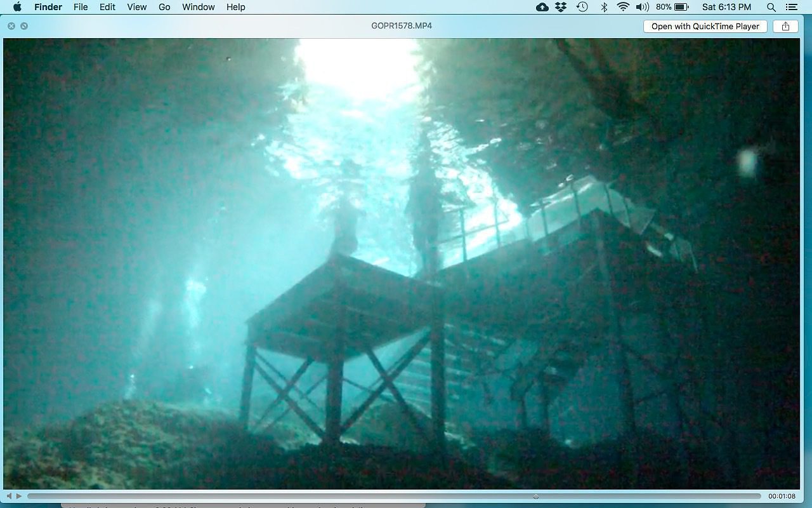Click the Sat 6:13 PM clock
The image size is (812, 508).
point(727,7)
